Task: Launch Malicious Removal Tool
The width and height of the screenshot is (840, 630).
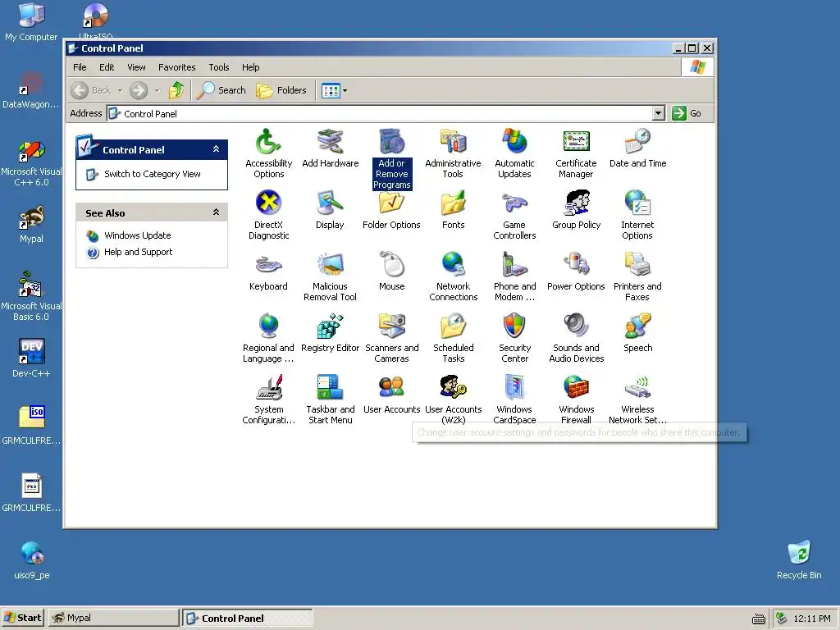Action: (330, 276)
